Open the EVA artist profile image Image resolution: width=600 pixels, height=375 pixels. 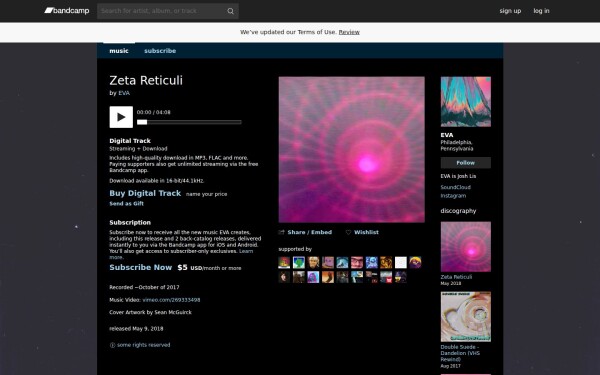tap(466, 102)
